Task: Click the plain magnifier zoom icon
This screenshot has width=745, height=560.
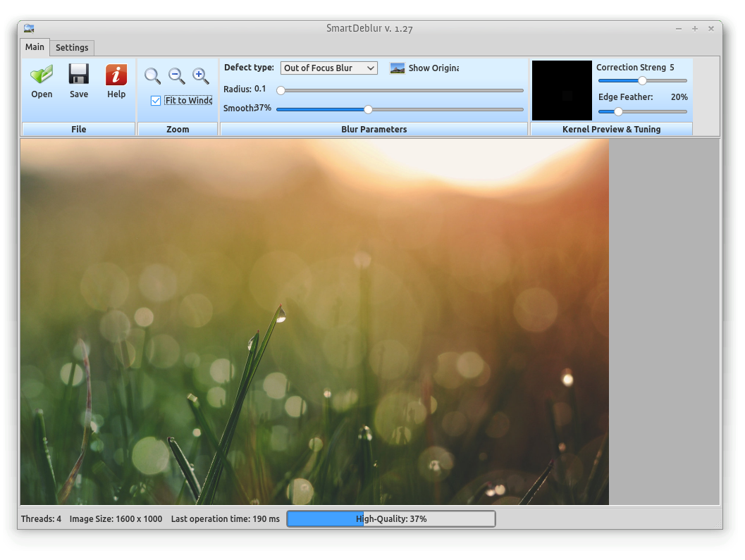Action: [152, 76]
